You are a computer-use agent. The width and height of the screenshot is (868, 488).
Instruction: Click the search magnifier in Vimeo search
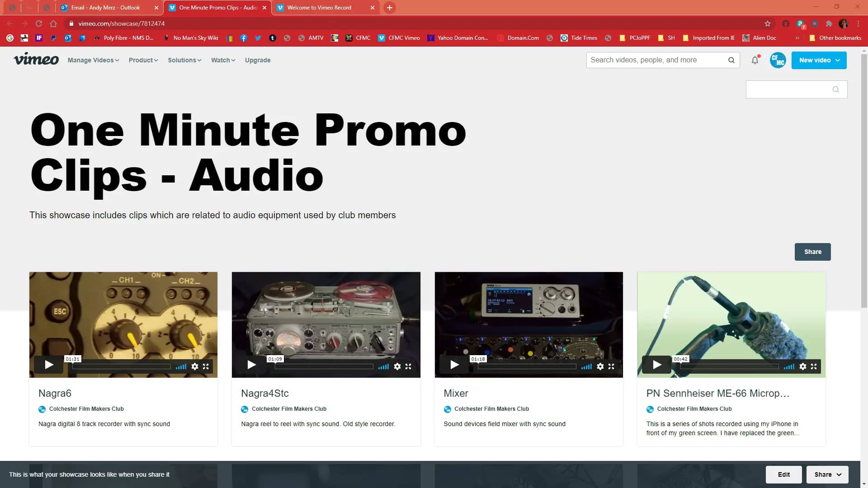click(x=731, y=60)
